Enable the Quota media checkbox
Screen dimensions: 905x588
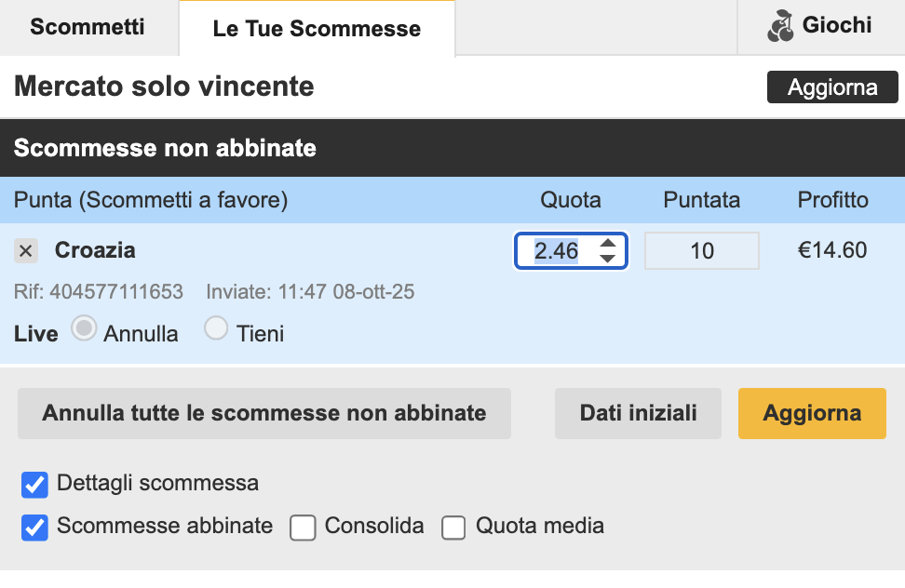[453, 528]
